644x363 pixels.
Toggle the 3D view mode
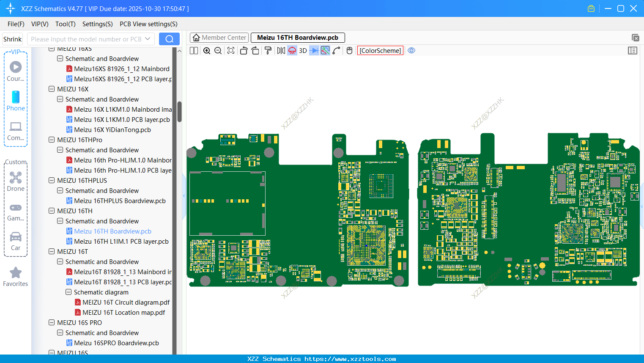(x=303, y=51)
